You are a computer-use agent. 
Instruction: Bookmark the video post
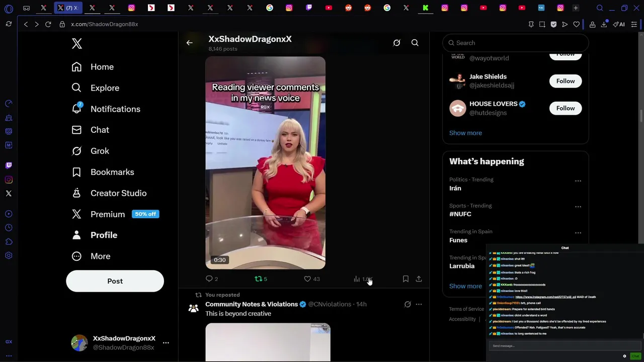click(406, 279)
